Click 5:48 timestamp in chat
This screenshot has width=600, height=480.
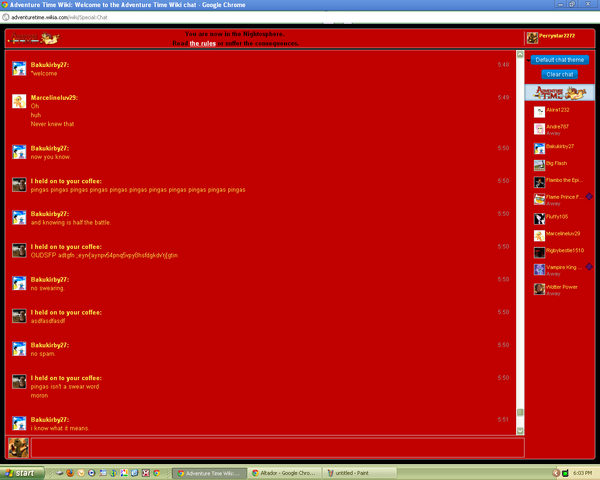[x=503, y=65]
